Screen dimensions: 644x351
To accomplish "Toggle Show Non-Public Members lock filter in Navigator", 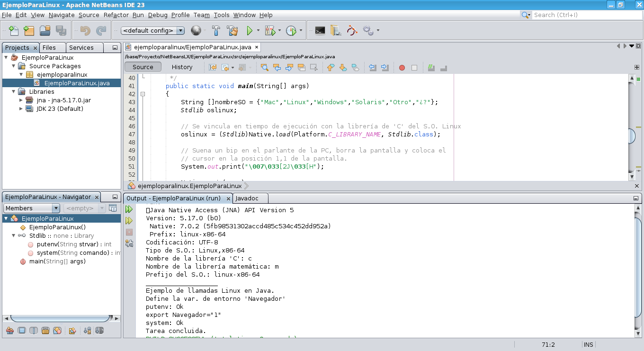I will (45, 331).
